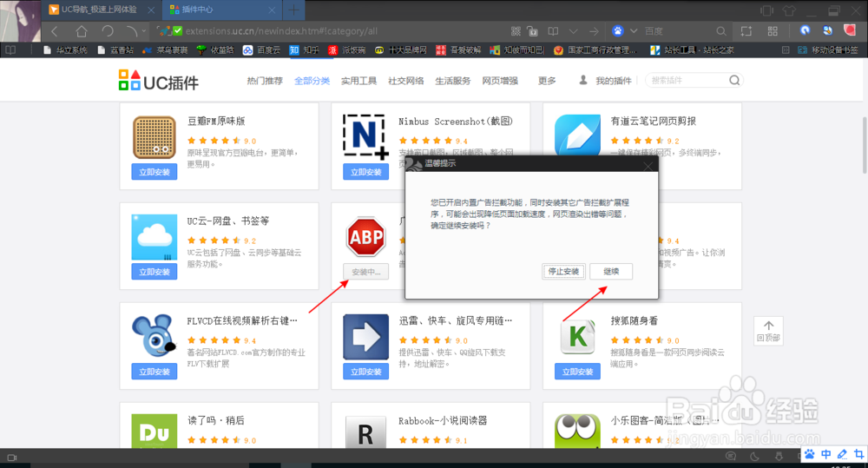Click the red extension icon in toolbar
The height and width of the screenshot is (468, 868).
pyautogui.click(x=850, y=30)
